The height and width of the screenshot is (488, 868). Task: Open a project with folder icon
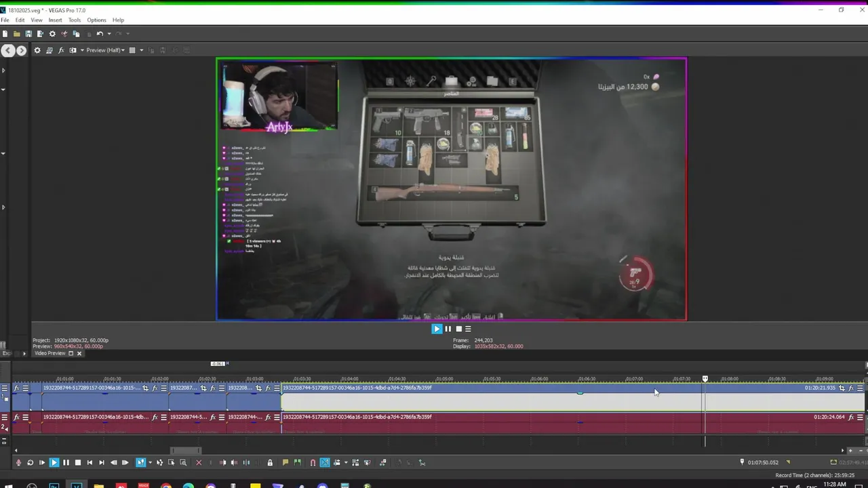pos(16,34)
